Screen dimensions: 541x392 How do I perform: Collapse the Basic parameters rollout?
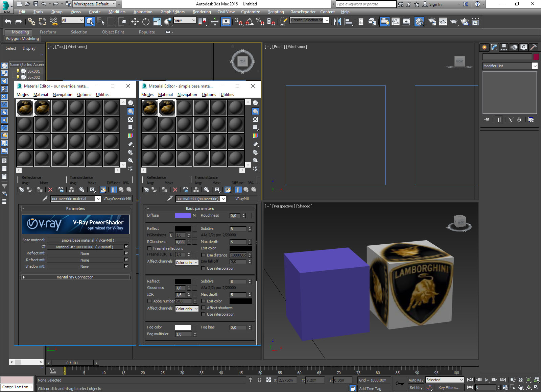point(199,209)
